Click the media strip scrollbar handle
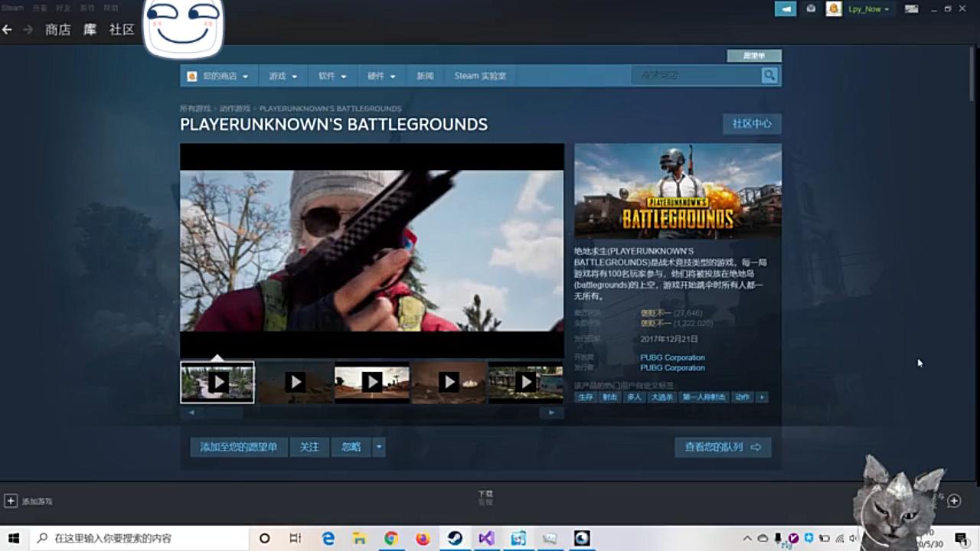Screen dimensions: 980x551 pyautogui.click(x=224, y=412)
